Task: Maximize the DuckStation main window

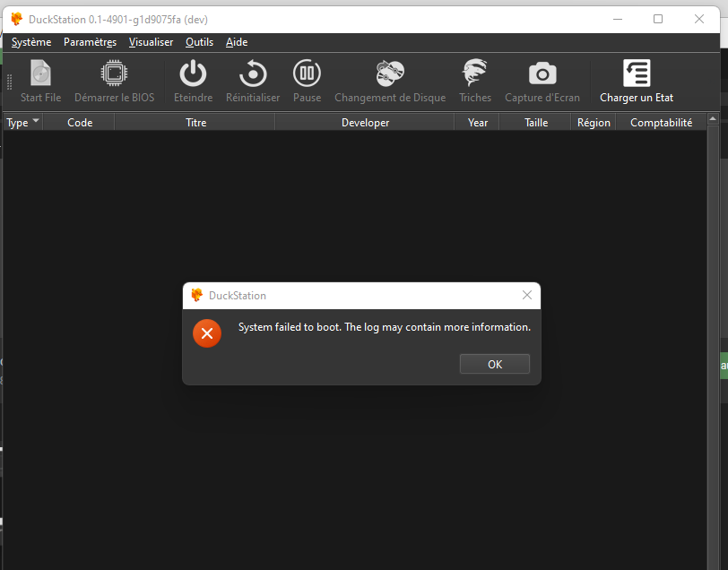Action: tap(658, 19)
